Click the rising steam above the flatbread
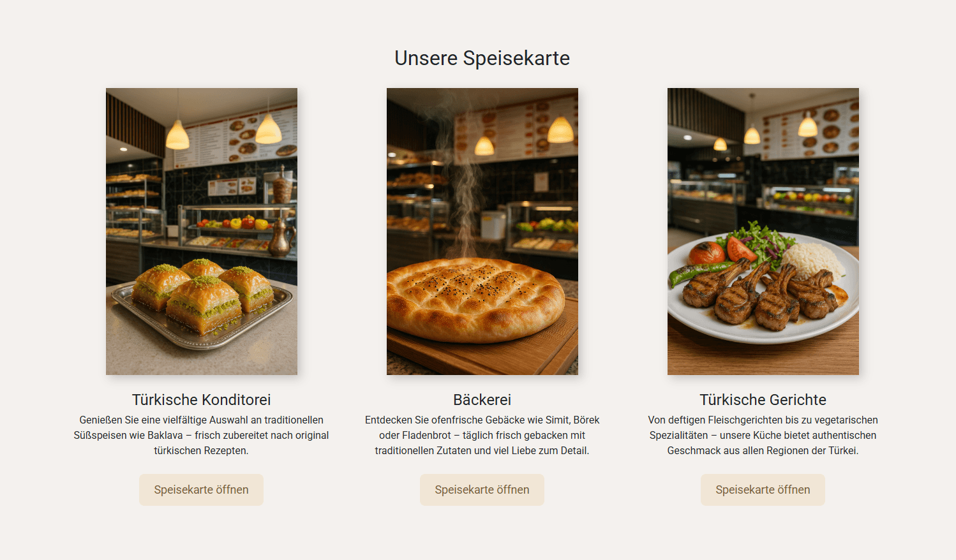This screenshot has height=560, width=956. 469,191
